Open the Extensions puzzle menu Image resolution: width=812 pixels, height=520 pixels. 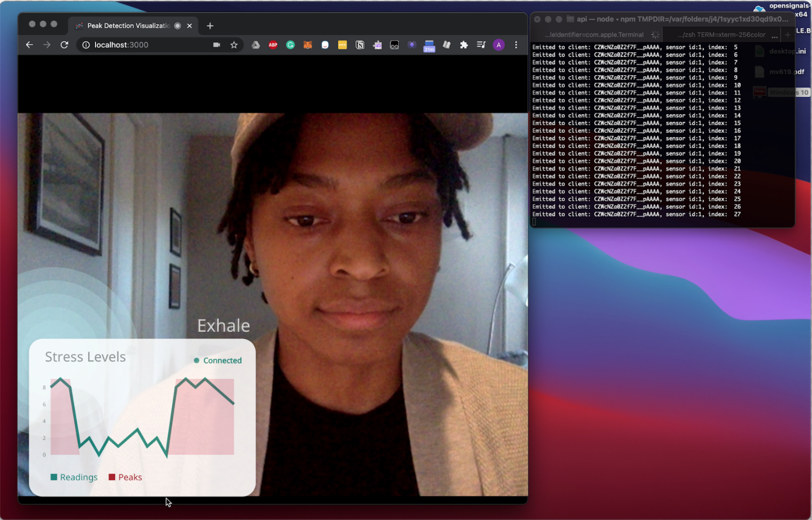464,45
